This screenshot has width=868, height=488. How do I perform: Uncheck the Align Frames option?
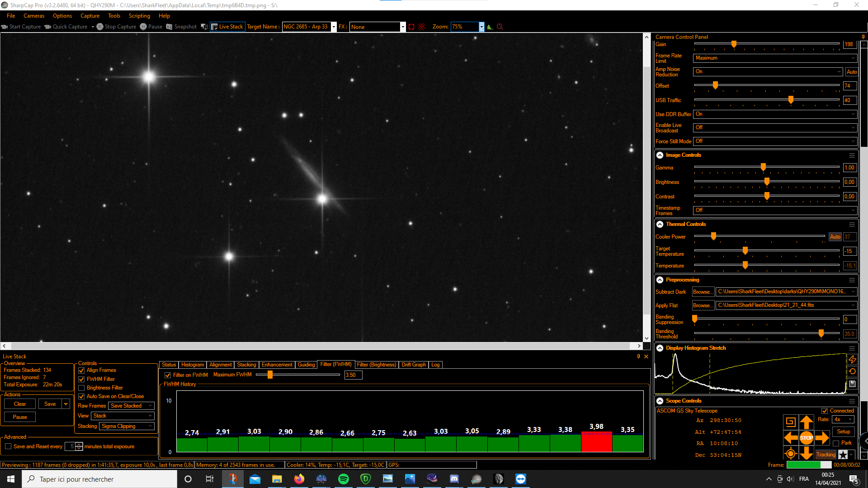(82, 370)
